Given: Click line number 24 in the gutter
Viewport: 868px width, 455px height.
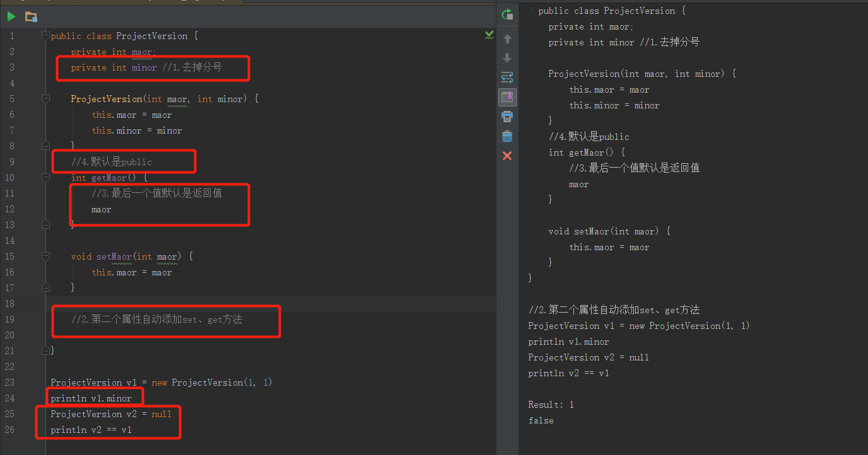Looking at the screenshot, I should coord(9,398).
